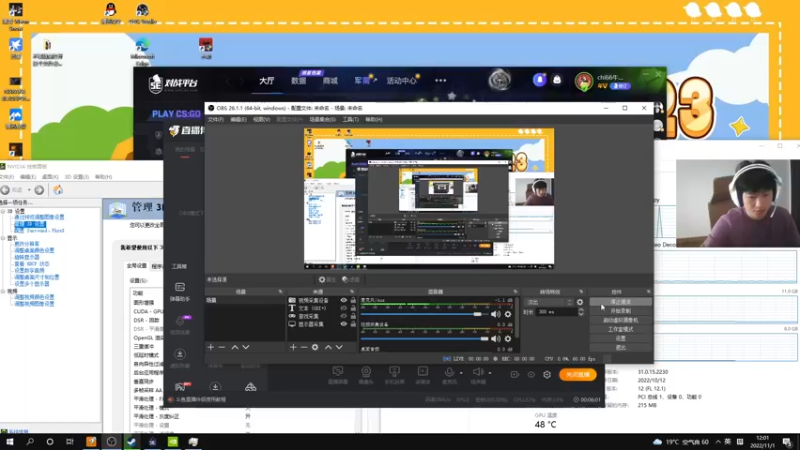Toggle lock on text (GDI+) source

tap(353, 308)
